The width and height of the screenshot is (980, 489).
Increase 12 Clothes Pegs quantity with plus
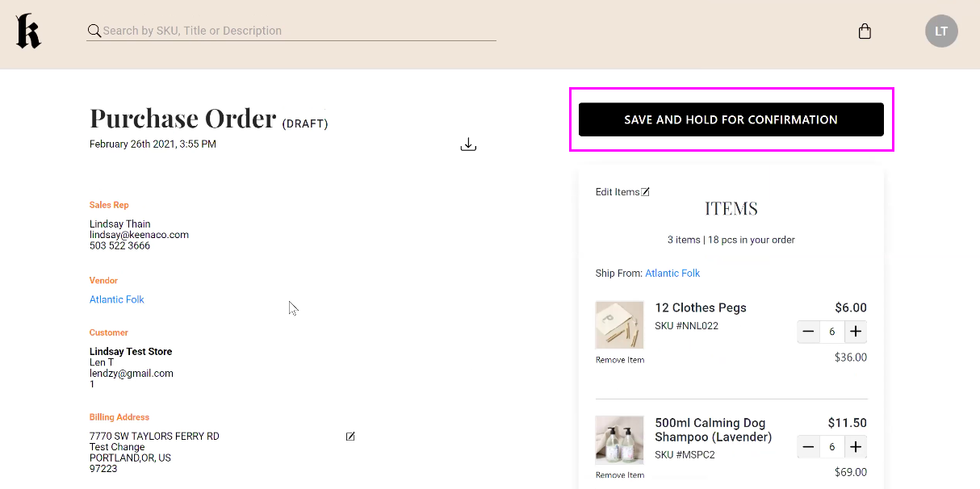(856, 331)
